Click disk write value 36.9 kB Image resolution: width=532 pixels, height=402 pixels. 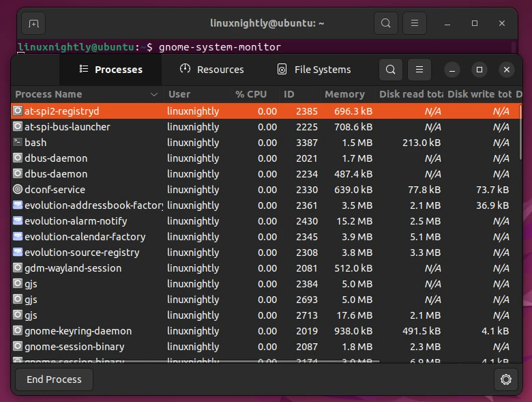492,205
